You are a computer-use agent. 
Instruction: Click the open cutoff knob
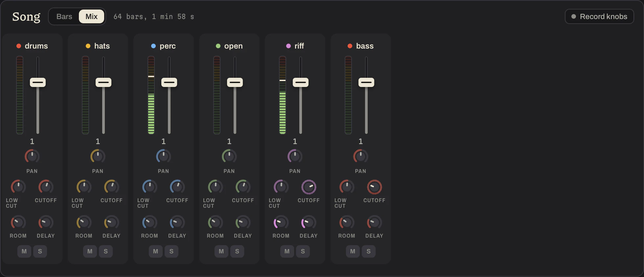(243, 187)
